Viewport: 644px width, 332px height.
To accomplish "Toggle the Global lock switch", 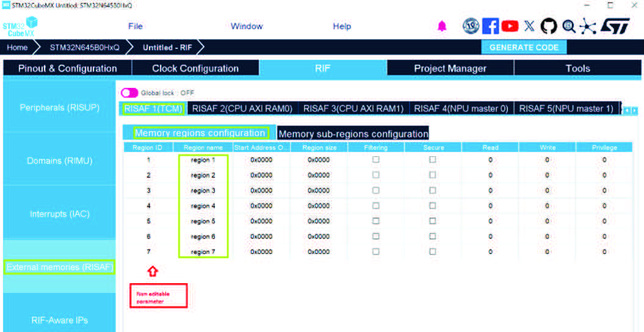I will pos(129,93).
